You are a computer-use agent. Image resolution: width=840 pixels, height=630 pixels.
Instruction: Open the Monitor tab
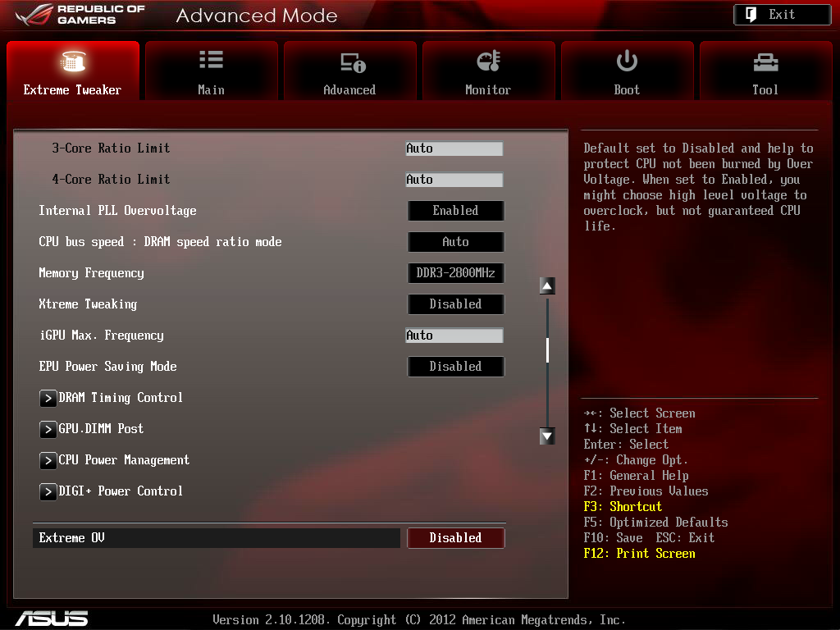pos(489,71)
